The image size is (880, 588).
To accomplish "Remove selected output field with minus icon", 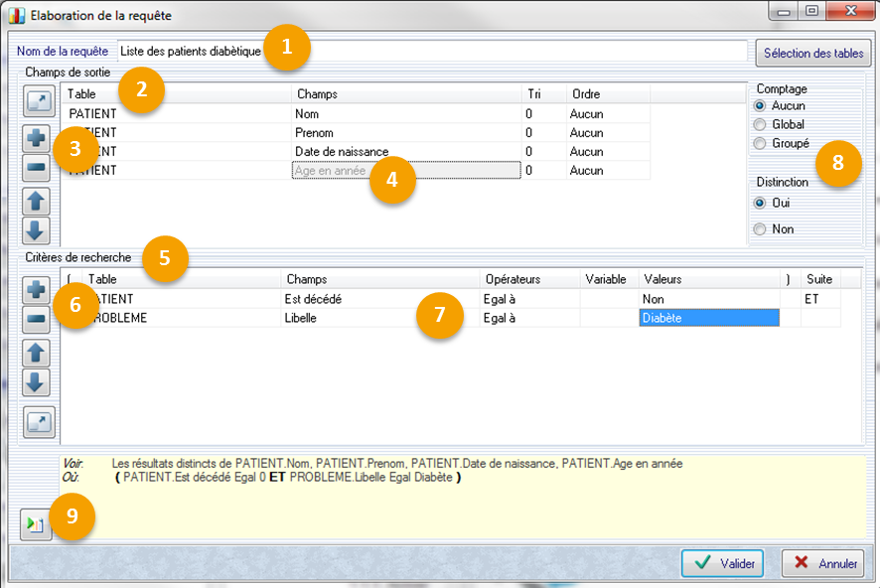I will [x=37, y=168].
